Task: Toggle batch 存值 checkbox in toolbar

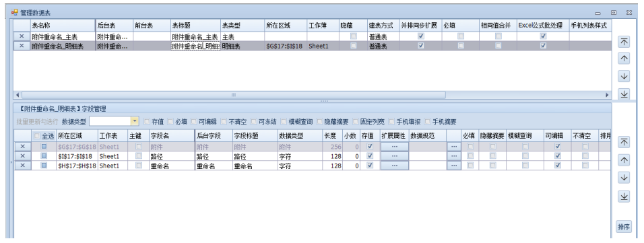Action: [x=146, y=121]
